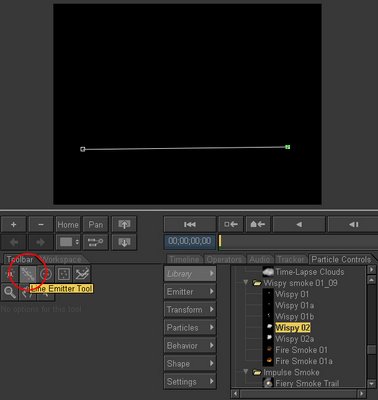Step back one frame
Viewport: 378px width, 400px height.
pyautogui.click(x=353, y=225)
